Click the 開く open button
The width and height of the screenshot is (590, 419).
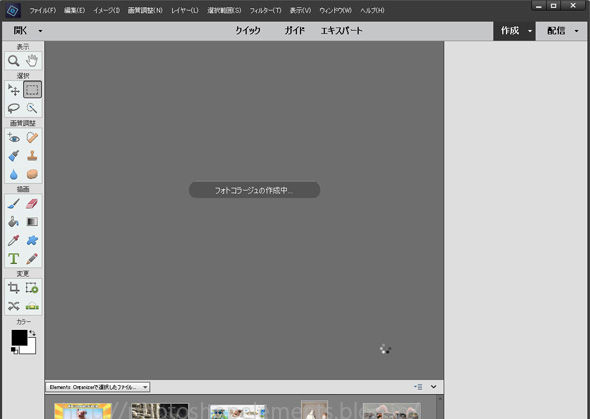(20, 31)
